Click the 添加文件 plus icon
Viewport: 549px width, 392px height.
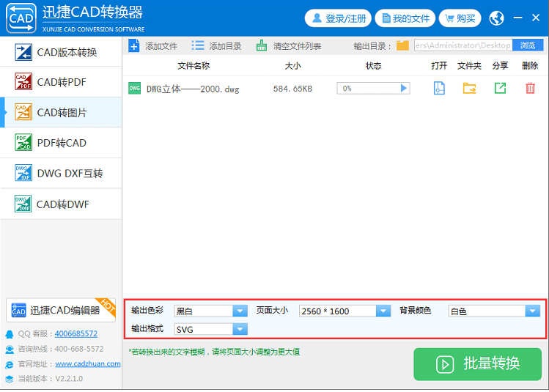[x=133, y=45]
